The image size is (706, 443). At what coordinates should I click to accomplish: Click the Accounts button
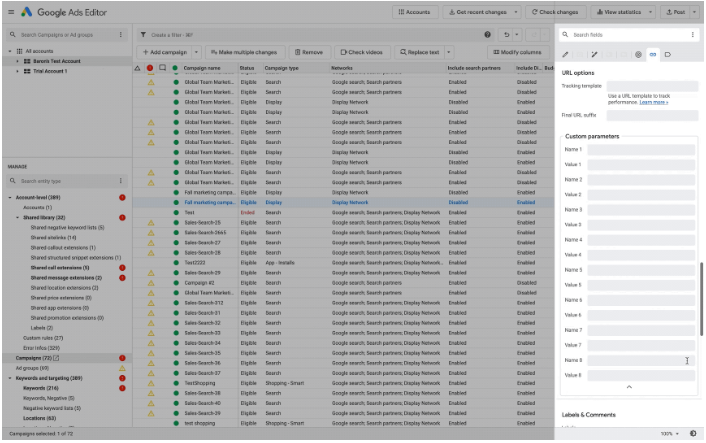(414, 12)
